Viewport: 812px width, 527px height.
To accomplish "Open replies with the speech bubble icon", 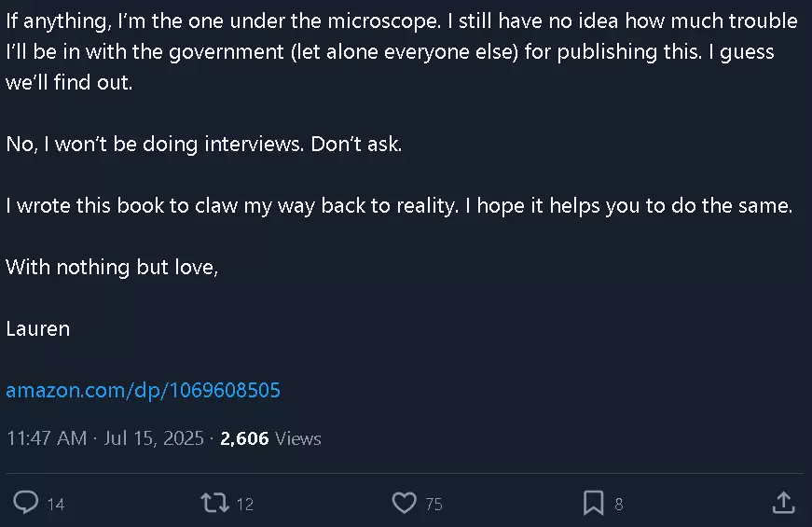I will (x=26, y=502).
